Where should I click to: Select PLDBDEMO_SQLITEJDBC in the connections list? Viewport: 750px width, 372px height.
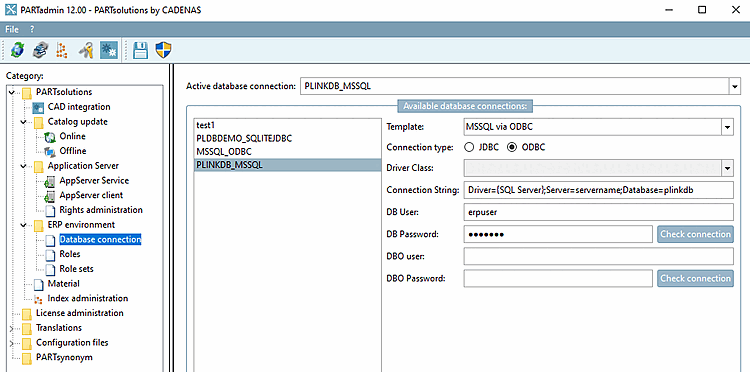click(287, 138)
